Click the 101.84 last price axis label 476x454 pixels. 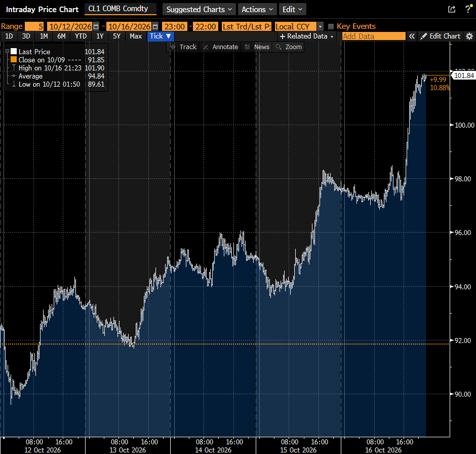pos(464,75)
